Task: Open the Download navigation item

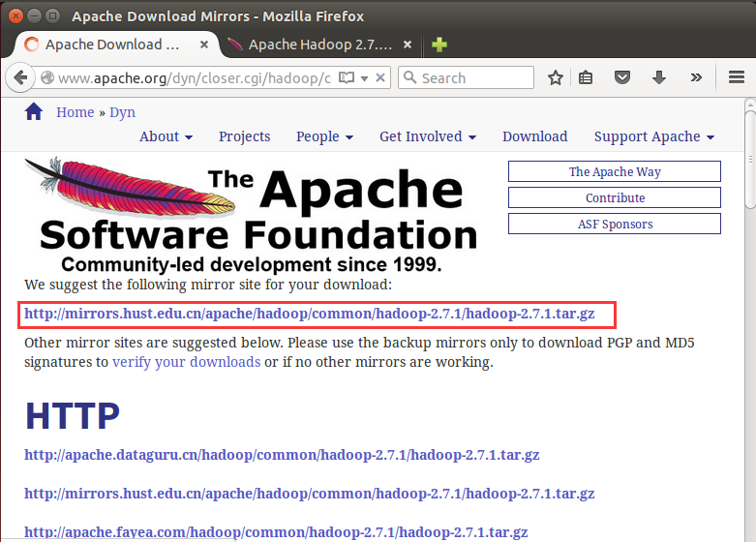Action: point(534,136)
